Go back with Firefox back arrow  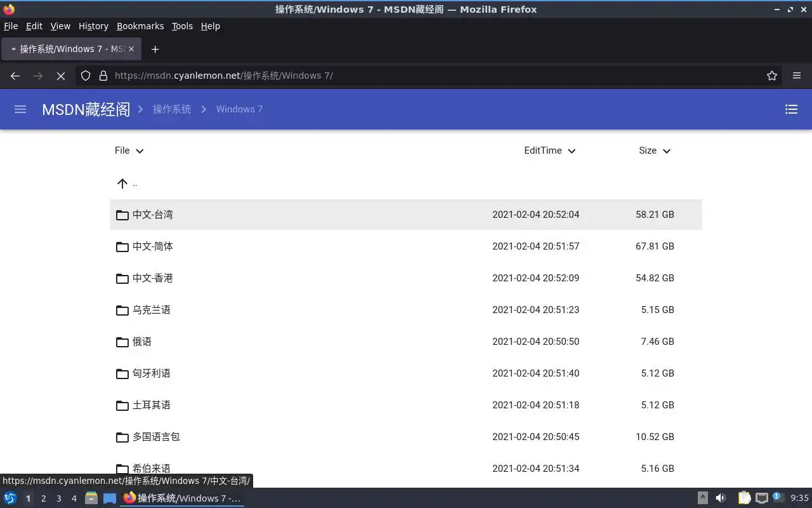click(x=15, y=76)
